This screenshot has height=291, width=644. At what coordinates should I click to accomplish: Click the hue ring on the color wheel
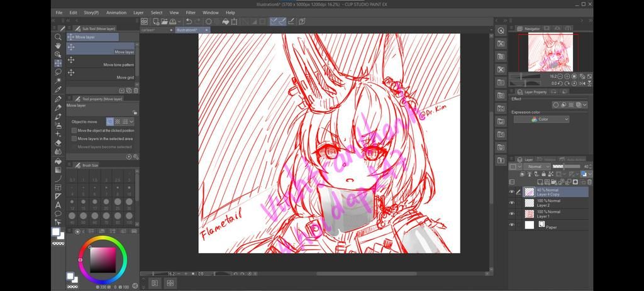(x=103, y=238)
